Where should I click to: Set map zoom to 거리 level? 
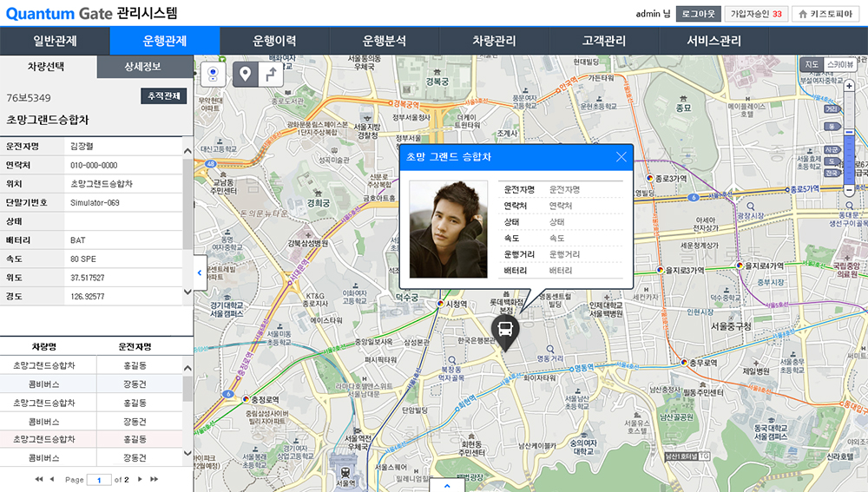pos(832,109)
